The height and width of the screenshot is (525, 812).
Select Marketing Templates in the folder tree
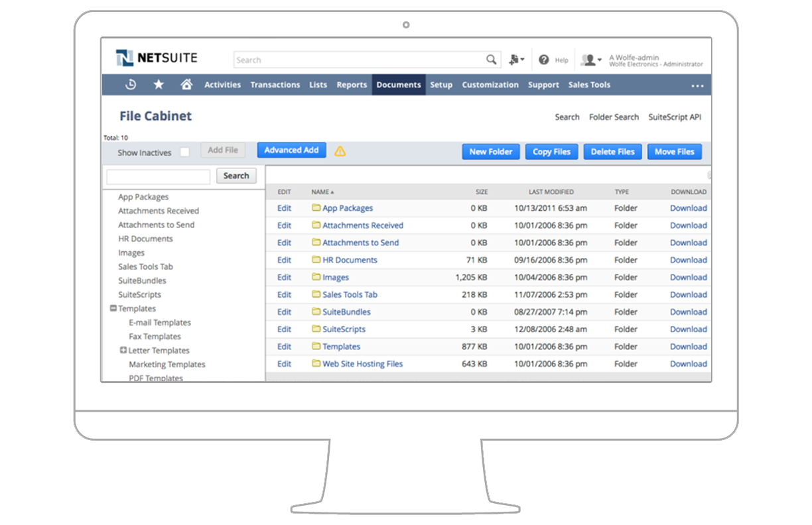tap(167, 364)
